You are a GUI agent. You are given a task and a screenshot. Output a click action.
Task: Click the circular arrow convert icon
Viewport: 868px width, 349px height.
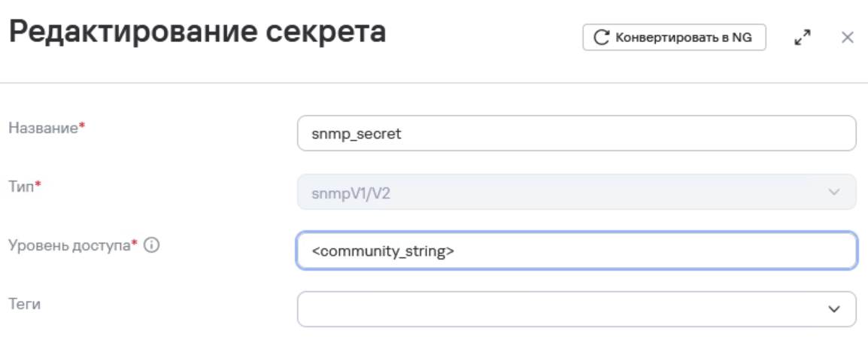coord(601,38)
